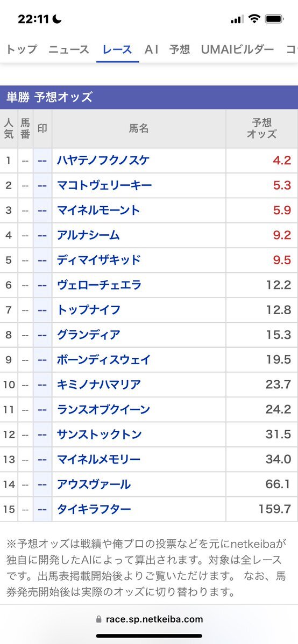Screen dimensions: 298x644
Task: Select the レース tab
Action: 118,50
